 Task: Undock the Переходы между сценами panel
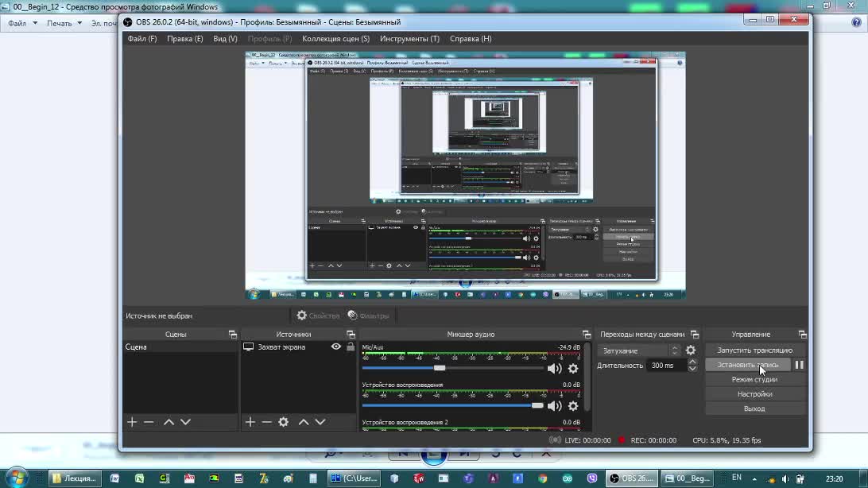[694, 334]
